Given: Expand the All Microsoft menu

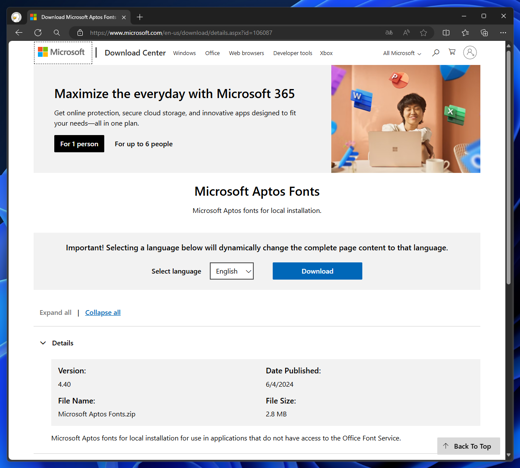Looking at the screenshot, I should (x=402, y=53).
